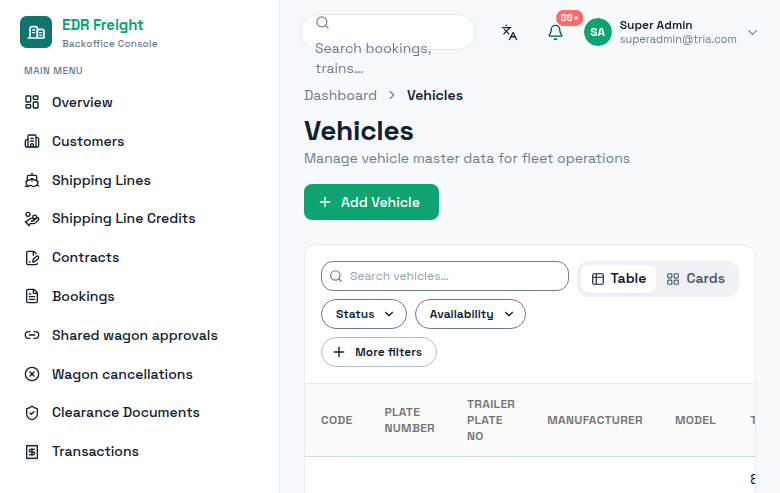The image size is (780, 493).
Task: Click the Clearance Documents shield icon
Action: click(x=32, y=412)
